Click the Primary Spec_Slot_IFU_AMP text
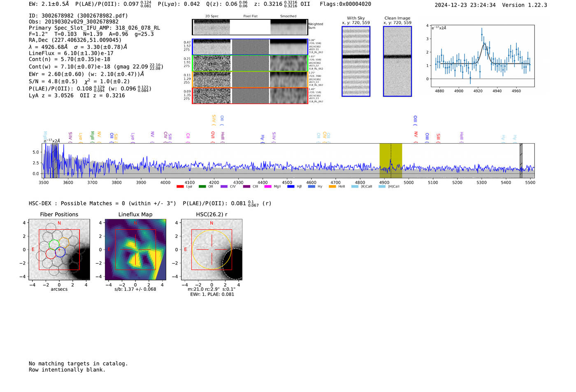This screenshot has height=392, width=576. (94, 28)
